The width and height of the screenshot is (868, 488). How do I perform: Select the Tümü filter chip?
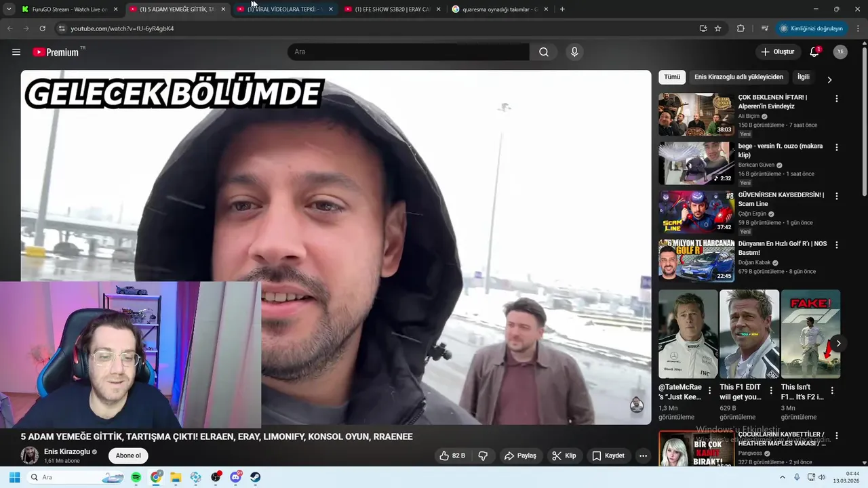click(x=672, y=77)
